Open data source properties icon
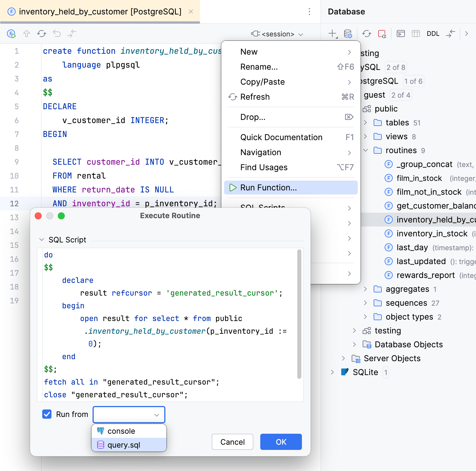476x471 pixels. 348,34
